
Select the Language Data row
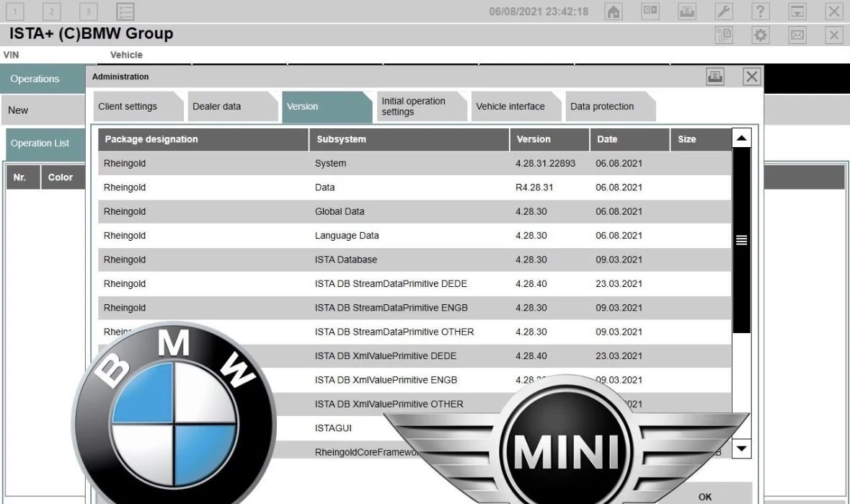[414, 236]
